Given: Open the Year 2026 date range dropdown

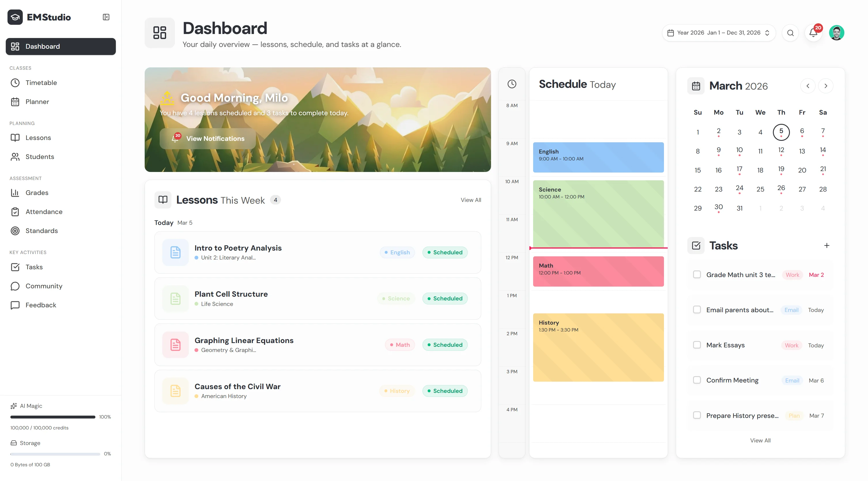Looking at the screenshot, I should point(719,32).
